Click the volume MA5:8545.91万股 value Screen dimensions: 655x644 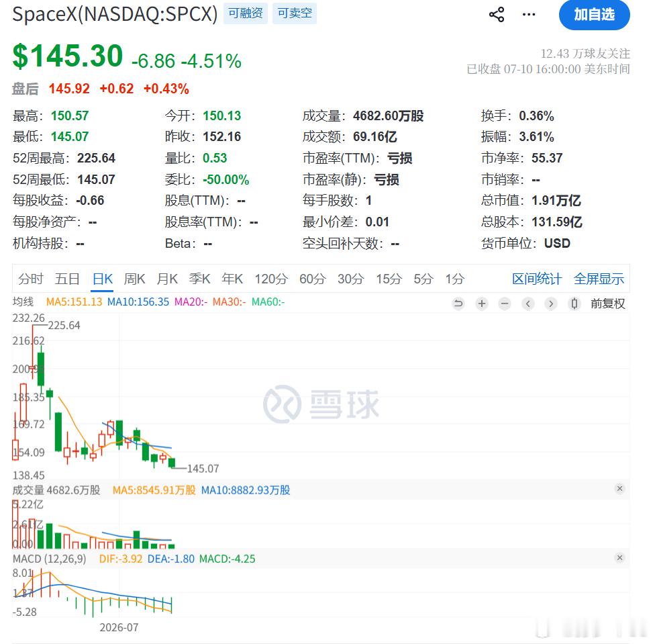pos(154,490)
